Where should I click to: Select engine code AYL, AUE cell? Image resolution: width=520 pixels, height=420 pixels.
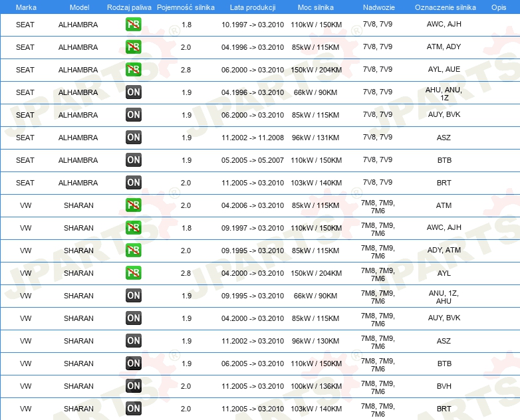[444, 69]
